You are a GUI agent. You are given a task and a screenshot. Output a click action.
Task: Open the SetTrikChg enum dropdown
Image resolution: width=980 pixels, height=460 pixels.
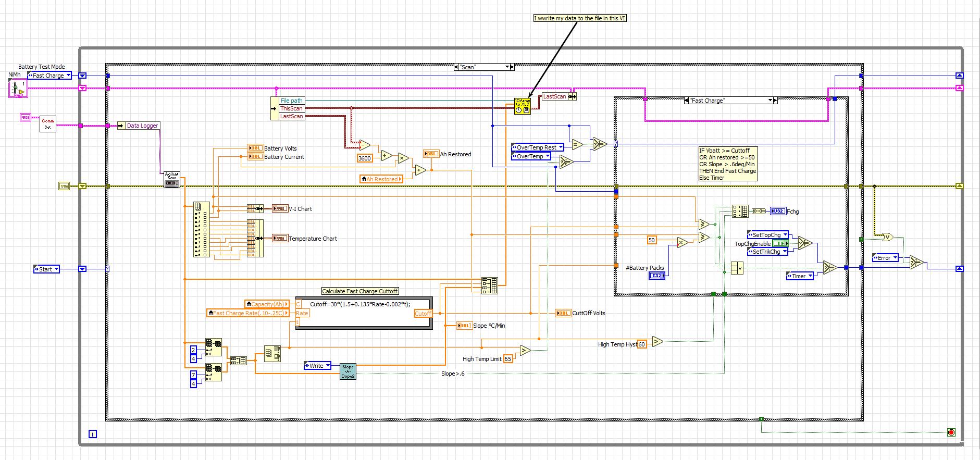(x=767, y=252)
